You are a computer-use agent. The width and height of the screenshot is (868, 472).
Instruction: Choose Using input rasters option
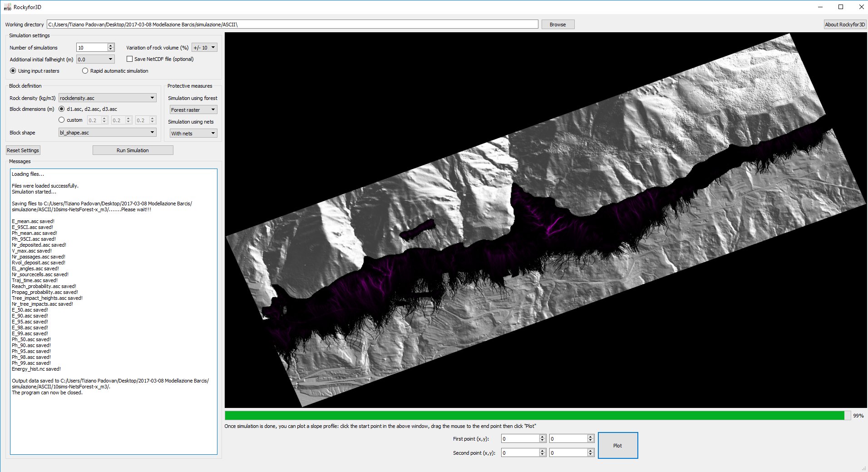point(13,71)
